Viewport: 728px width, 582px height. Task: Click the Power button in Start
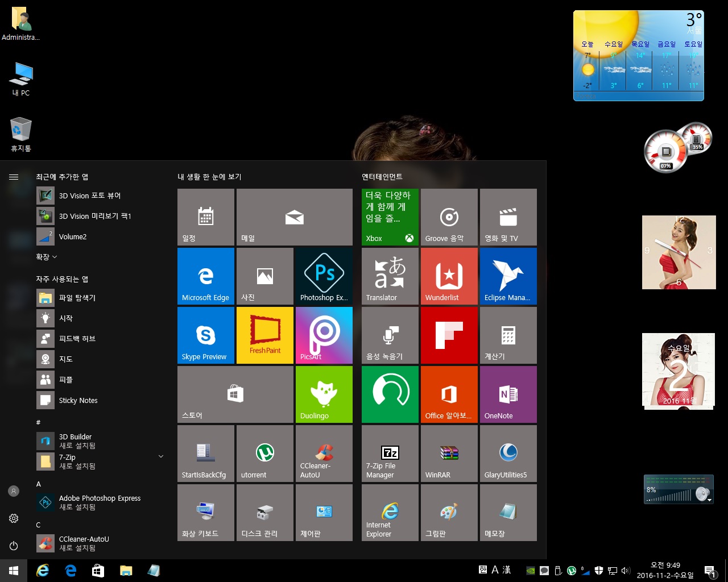pyautogui.click(x=14, y=546)
